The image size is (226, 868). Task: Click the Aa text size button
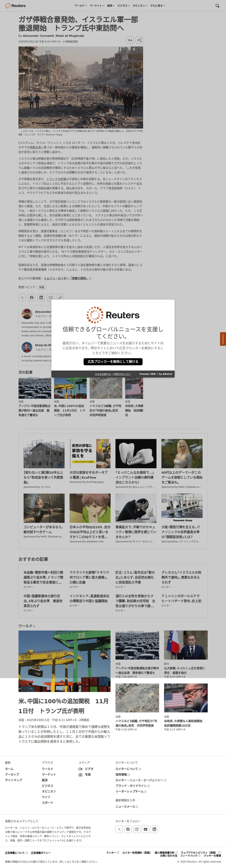[130, 40]
